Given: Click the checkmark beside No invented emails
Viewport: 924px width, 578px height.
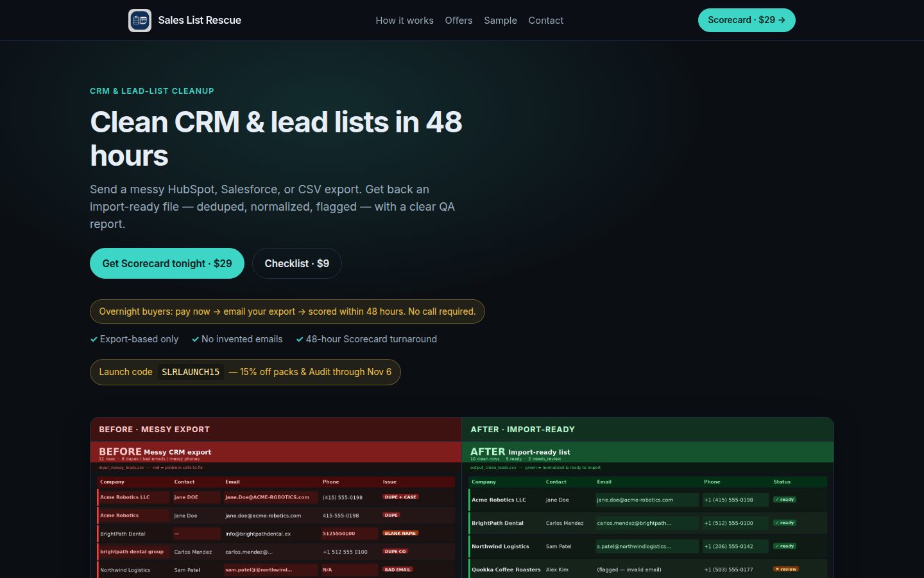Looking at the screenshot, I should 195,339.
